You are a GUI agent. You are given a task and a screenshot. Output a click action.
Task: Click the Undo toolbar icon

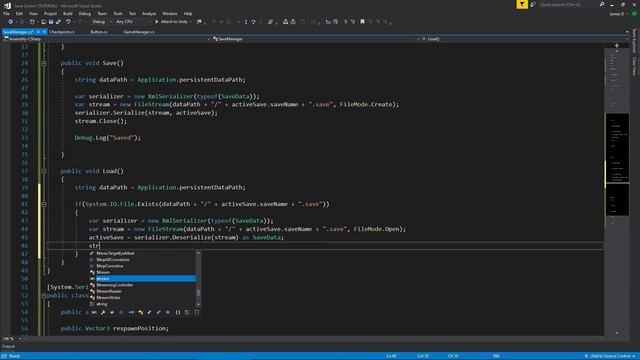pyautogui.click(x=68, y=22)
